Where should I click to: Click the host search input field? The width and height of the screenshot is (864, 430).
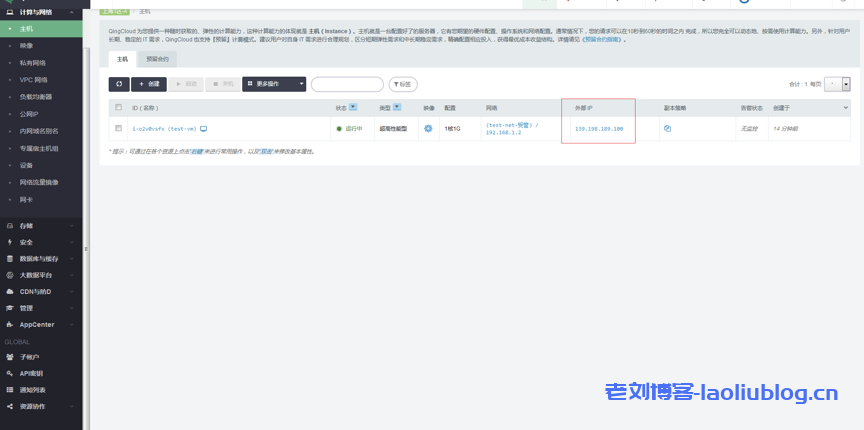coord(347,85)
